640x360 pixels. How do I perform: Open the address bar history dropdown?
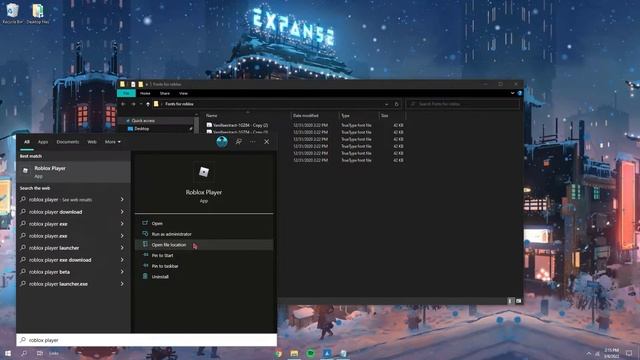(386, 104)
